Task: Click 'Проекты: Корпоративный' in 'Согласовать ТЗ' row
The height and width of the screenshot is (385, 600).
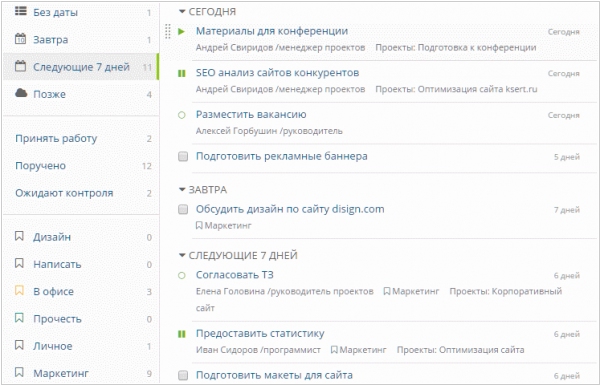Action: [x=505, y=291]
